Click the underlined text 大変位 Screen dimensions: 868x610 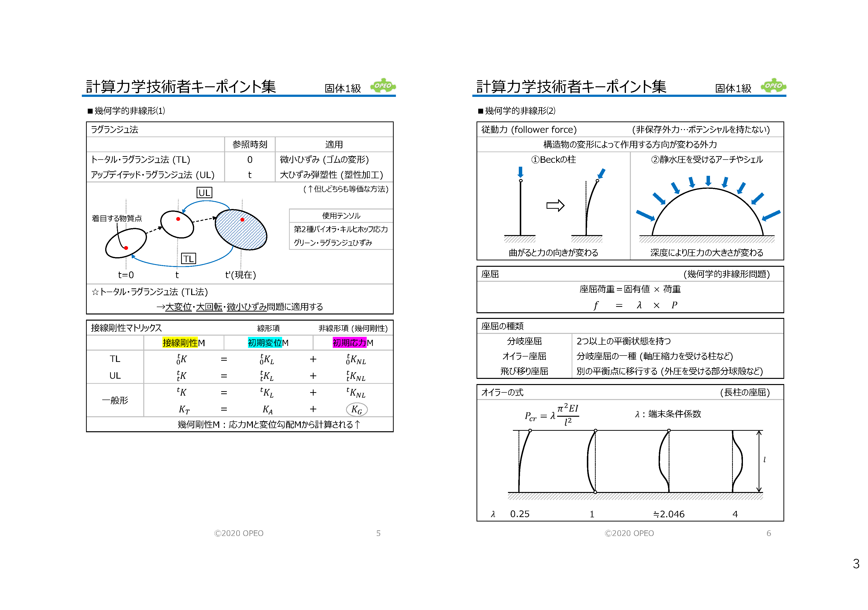(178, 307)
